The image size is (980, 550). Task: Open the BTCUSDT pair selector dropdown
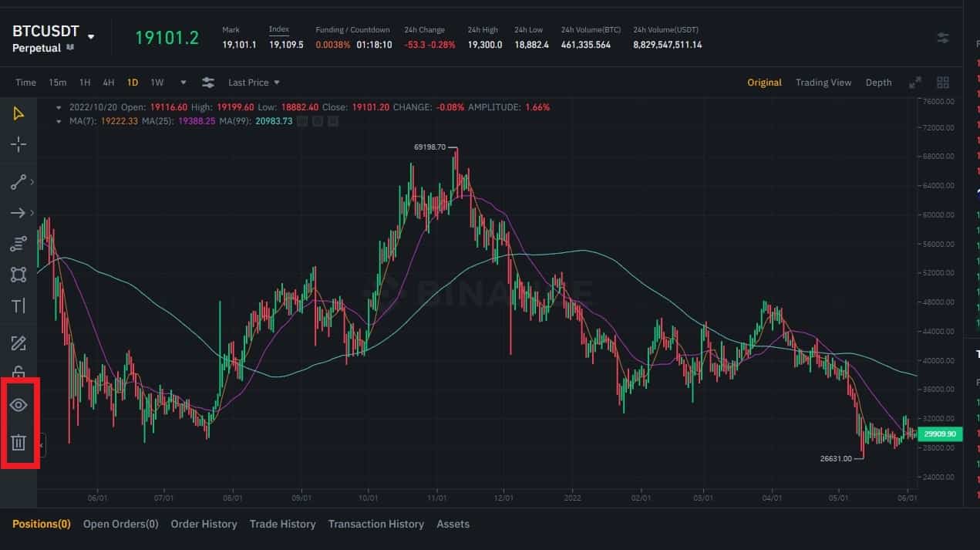point(91,36)
